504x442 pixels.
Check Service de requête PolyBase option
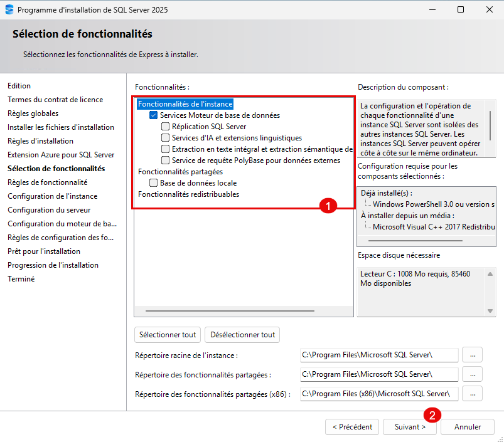coord(165,160)
